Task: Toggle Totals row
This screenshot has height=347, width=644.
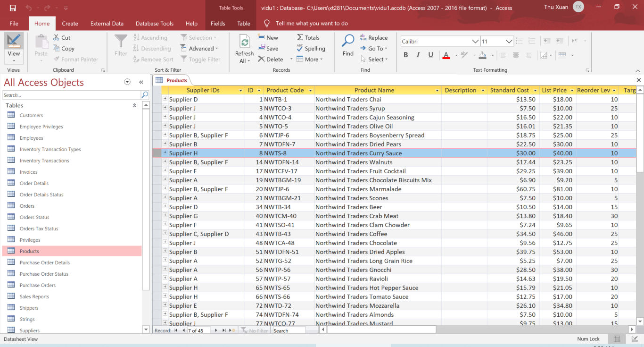Action: (x=308, y=38)
